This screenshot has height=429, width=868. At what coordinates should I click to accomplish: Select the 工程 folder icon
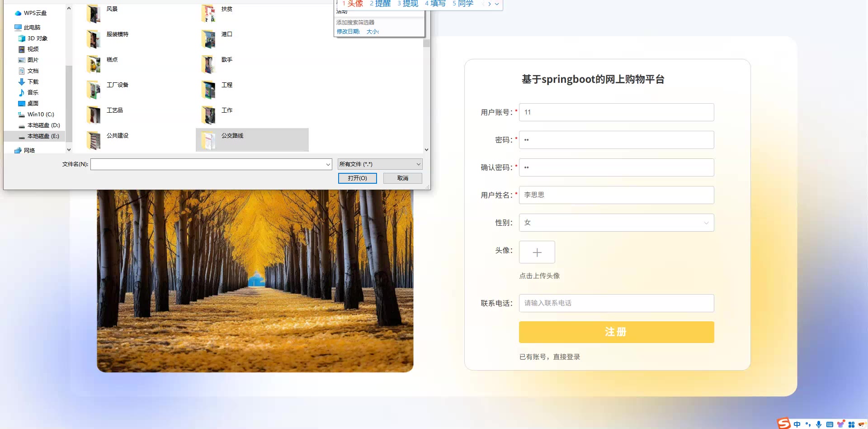(x=208, y=90)
